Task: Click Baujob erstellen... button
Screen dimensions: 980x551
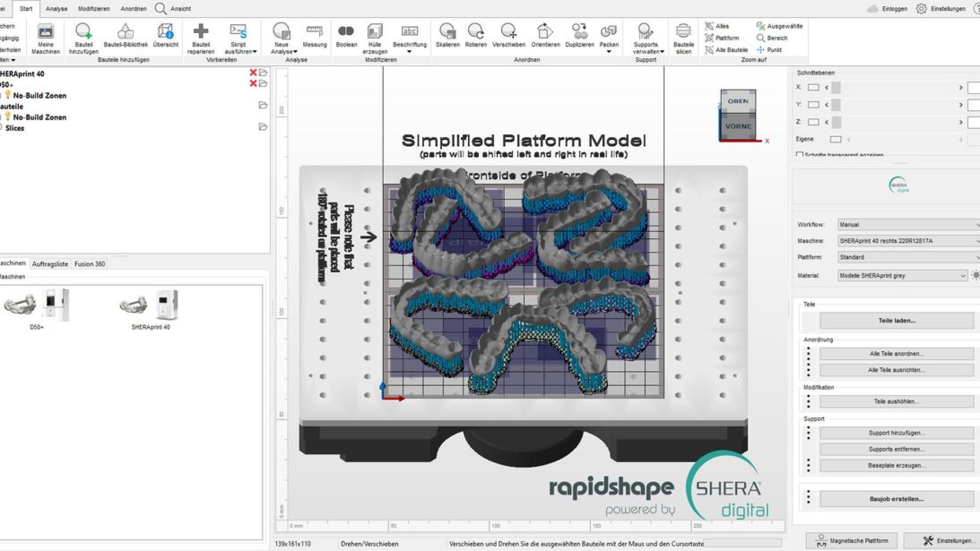Action: 897,499
